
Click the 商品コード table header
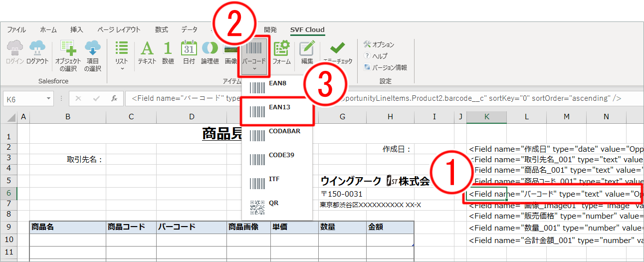[131, 227]
